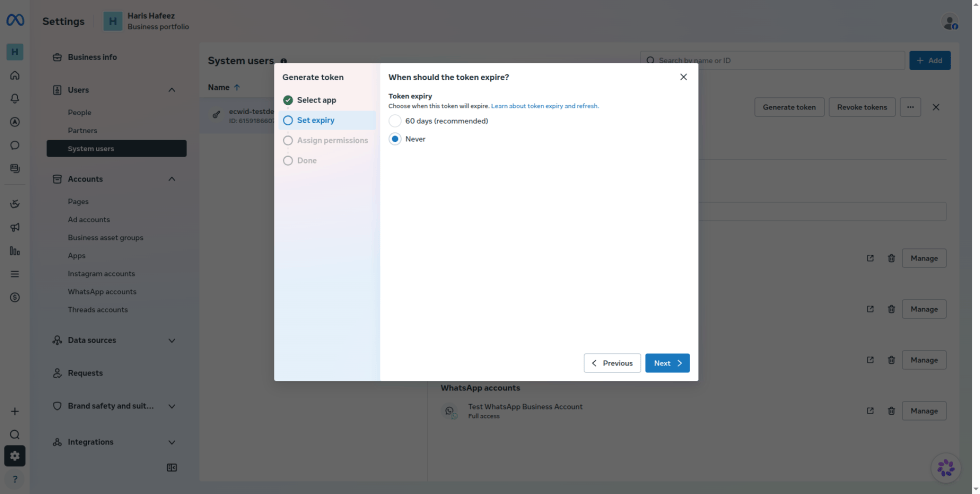Click the Revoke tokens button
Viewport: 980px width, 494px height.
pyautogui.click(x=862, y=107)
